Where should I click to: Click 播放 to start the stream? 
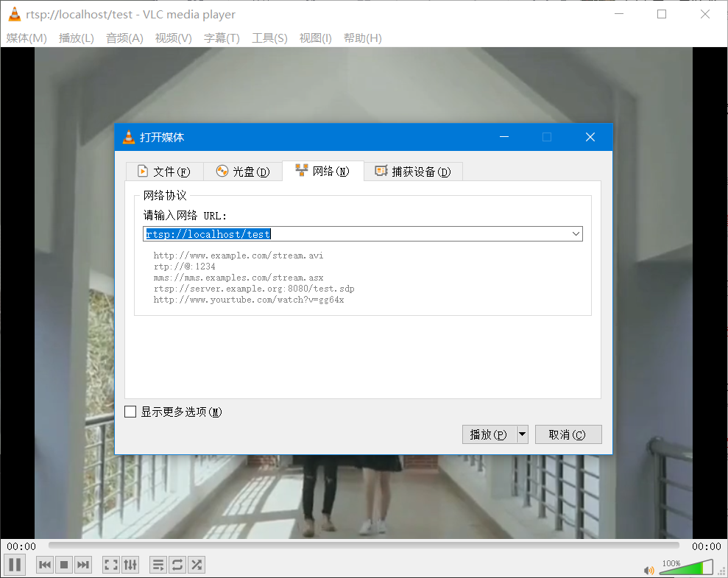click(x=490, y=434)
